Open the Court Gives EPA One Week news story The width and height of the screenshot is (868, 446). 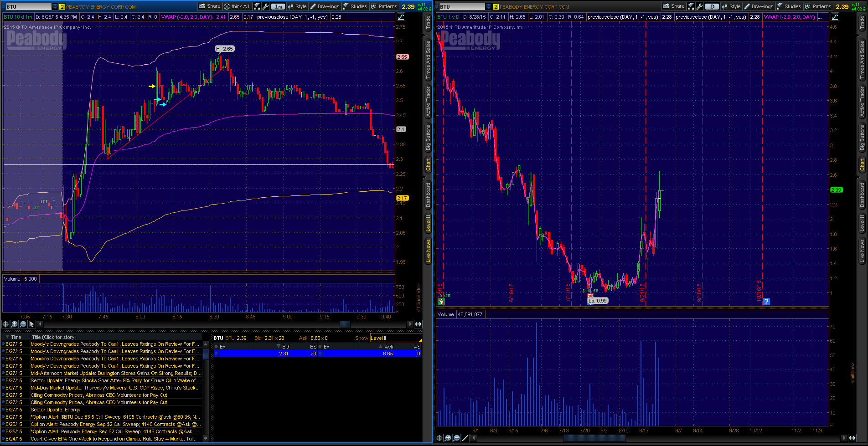coord(113,439)
